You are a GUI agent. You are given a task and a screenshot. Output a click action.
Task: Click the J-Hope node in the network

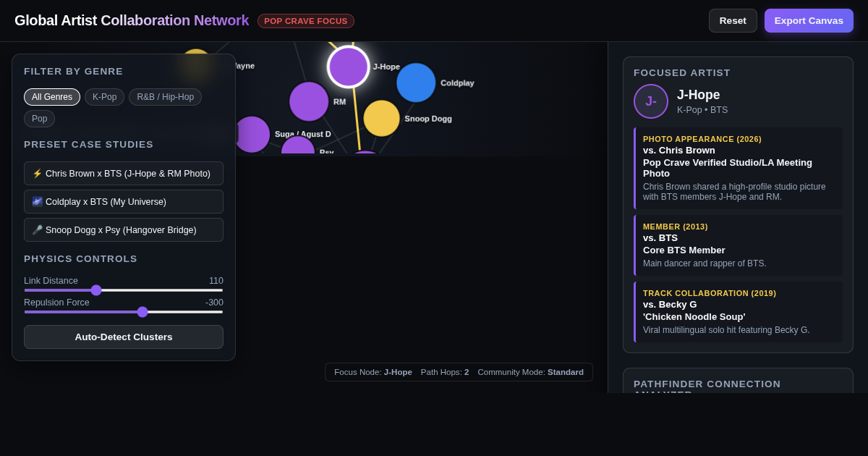349,67
